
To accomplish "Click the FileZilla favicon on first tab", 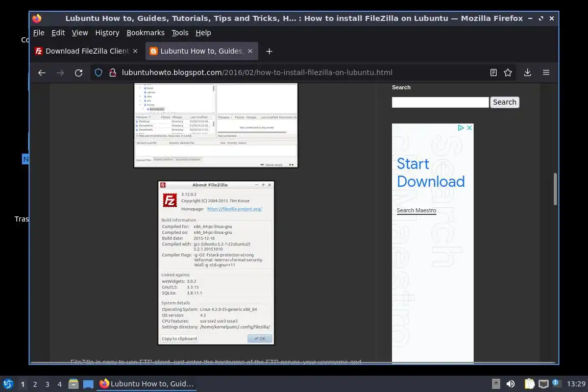I will pyautogui.click(x=39, y=51).
